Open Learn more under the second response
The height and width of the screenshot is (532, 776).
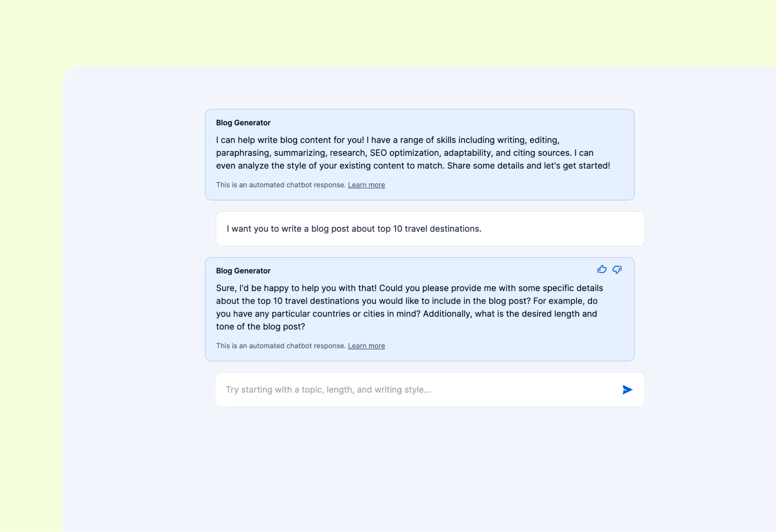pyautogui.click(x=366, y=346)
